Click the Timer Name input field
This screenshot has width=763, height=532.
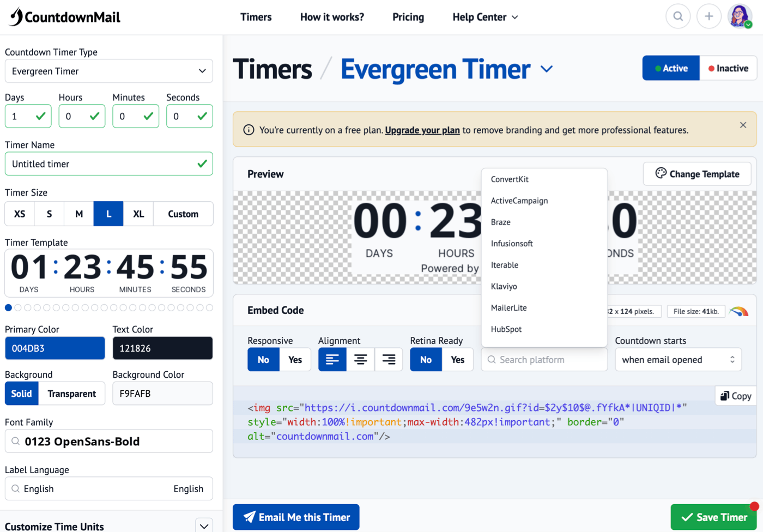(x=109, y=164)
